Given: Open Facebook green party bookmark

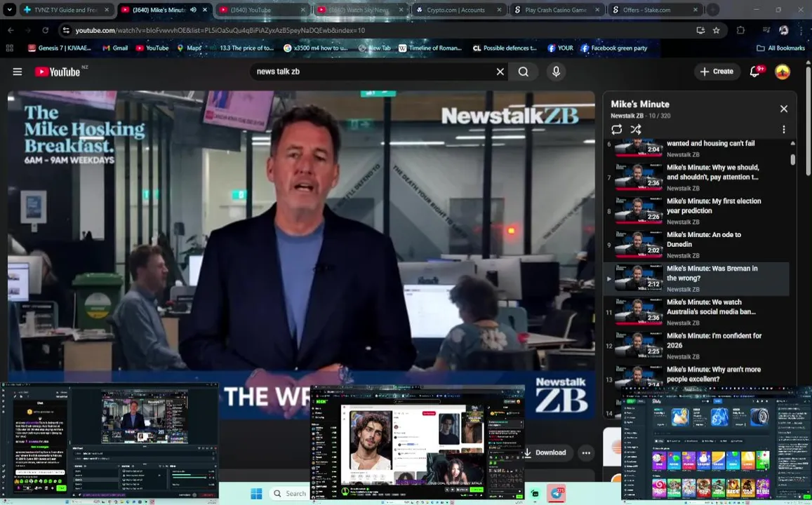Looking at the screenshot, I should click(614, 48).
